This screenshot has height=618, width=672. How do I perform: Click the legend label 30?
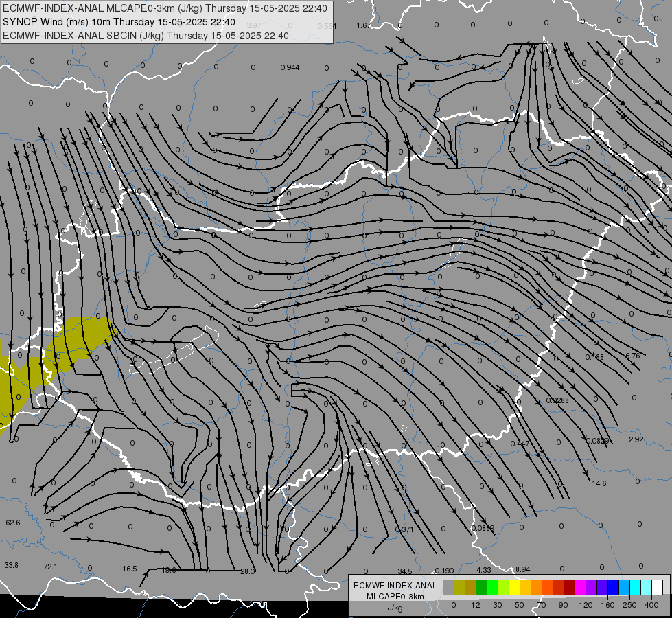[498, 605]
